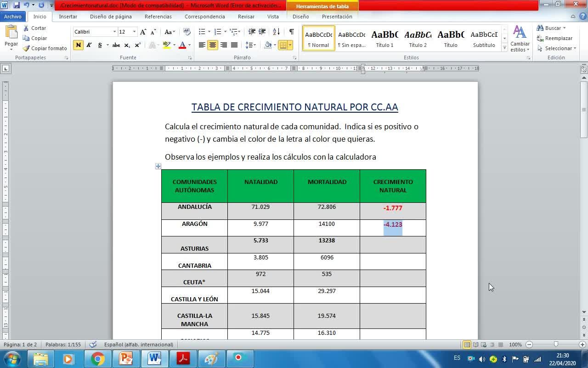The image size is (588, 368).
Task: Open the Párrafo dialog launcher
Action: (294, 58)
